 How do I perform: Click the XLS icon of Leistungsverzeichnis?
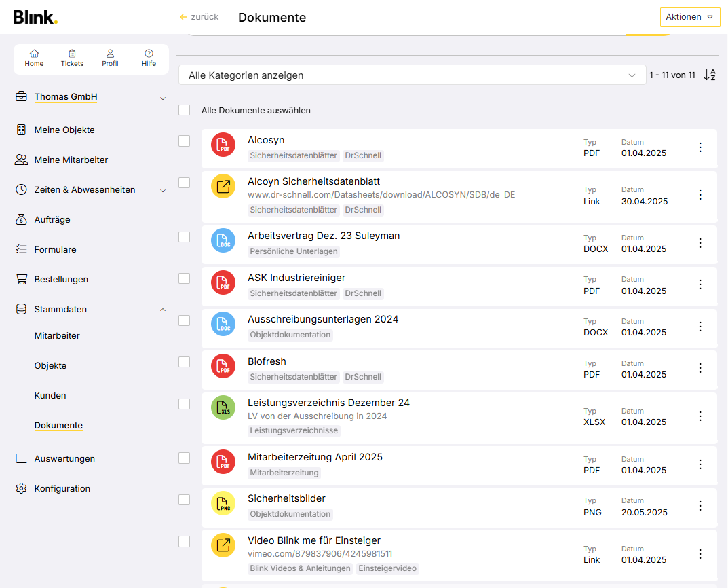(223, 407)
